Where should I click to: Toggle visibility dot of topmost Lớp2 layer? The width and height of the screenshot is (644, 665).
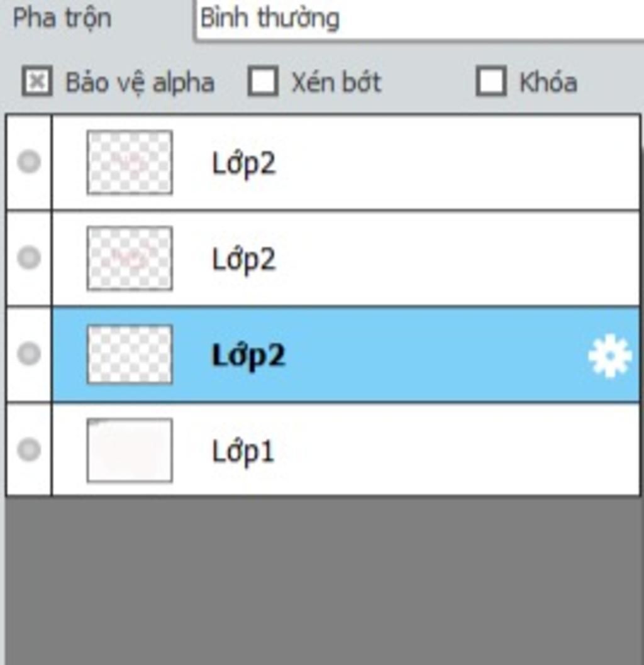pos(29,161)
